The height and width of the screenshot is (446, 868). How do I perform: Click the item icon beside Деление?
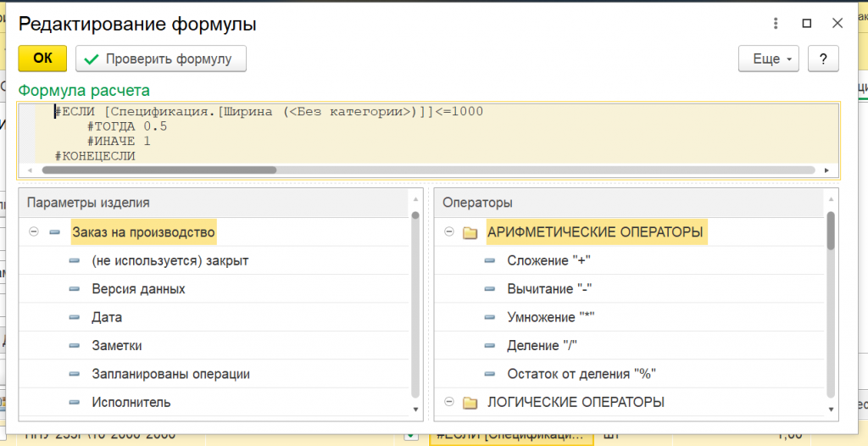point(489,346)
